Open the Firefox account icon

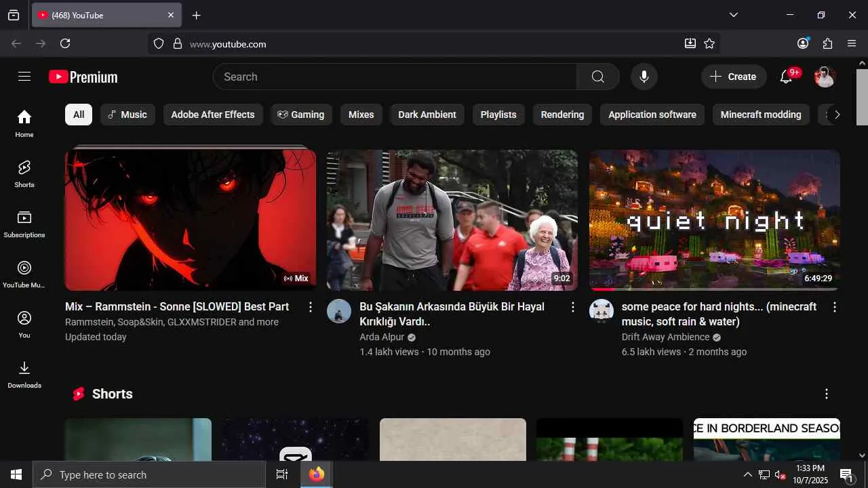point(803,43)
